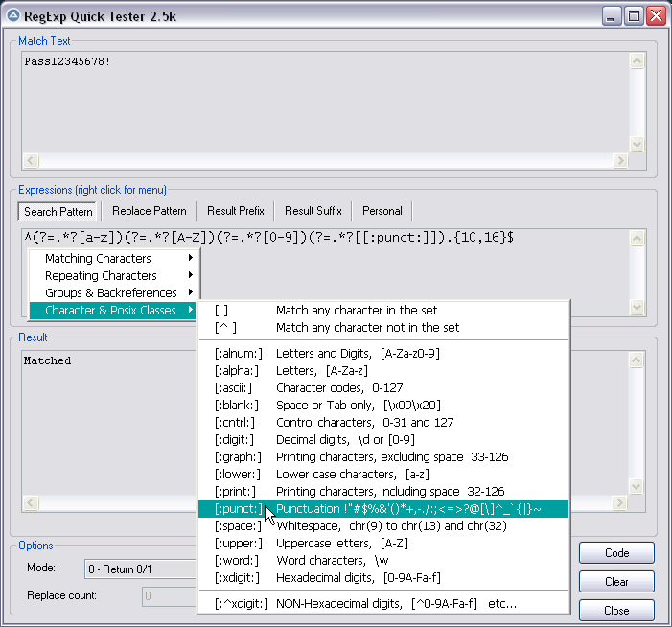The image size is (672, 627).
Task: Expand Groups & Backreferences submenu arrow
Action: [x=191, y=291]
